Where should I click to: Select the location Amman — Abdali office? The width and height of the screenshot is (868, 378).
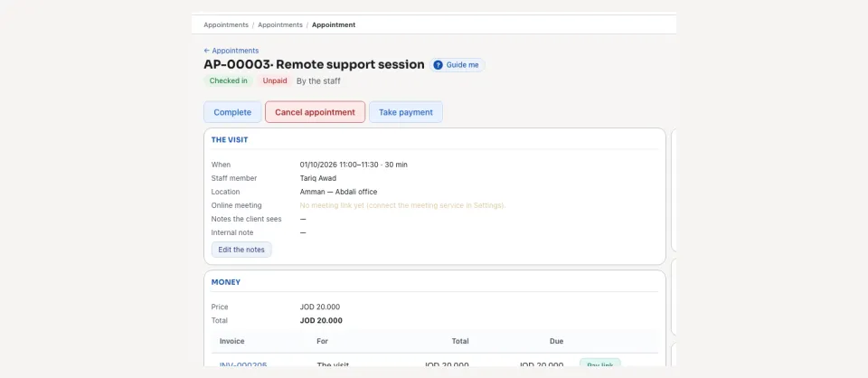(338, 192)
